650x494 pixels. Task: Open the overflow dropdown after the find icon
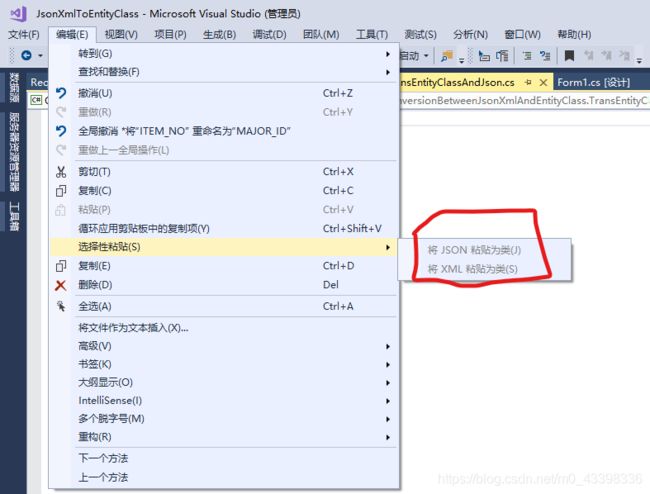click(x=461, y=61)
